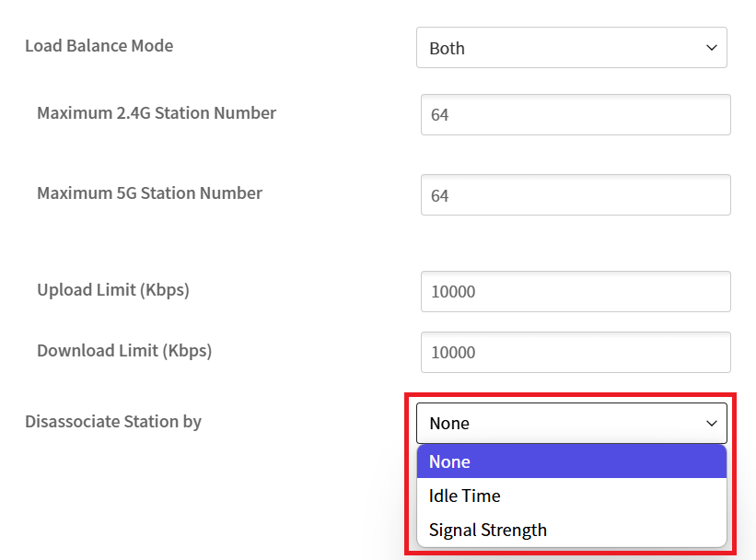
Task: Click the Upload Limit (Kbps) input box
Action: [x=576, y=291]
